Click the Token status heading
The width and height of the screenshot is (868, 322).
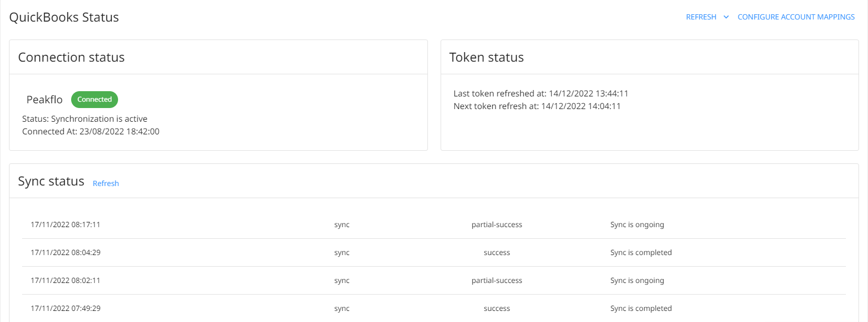click(x=486, y=57)
